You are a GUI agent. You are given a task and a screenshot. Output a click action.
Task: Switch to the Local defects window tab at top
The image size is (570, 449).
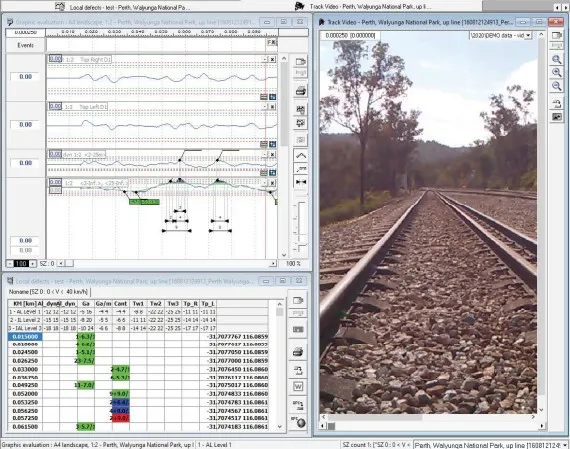point(123,7)
